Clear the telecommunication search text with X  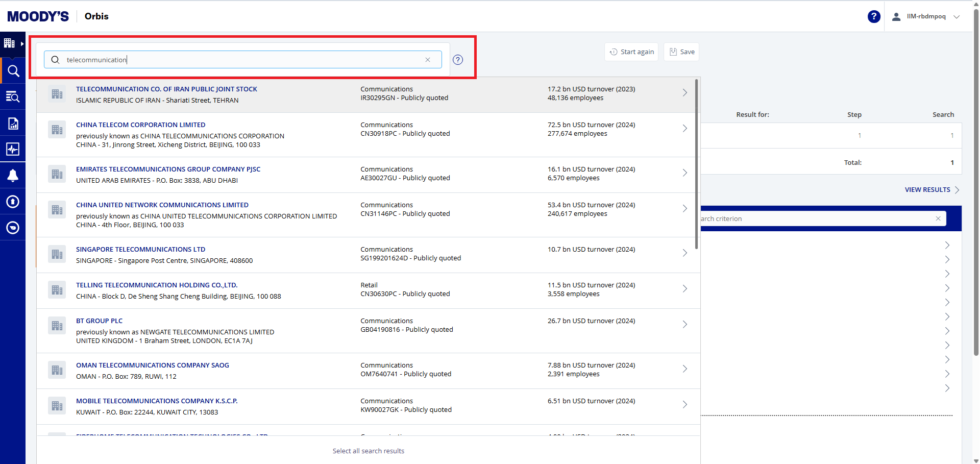(428, 60)
